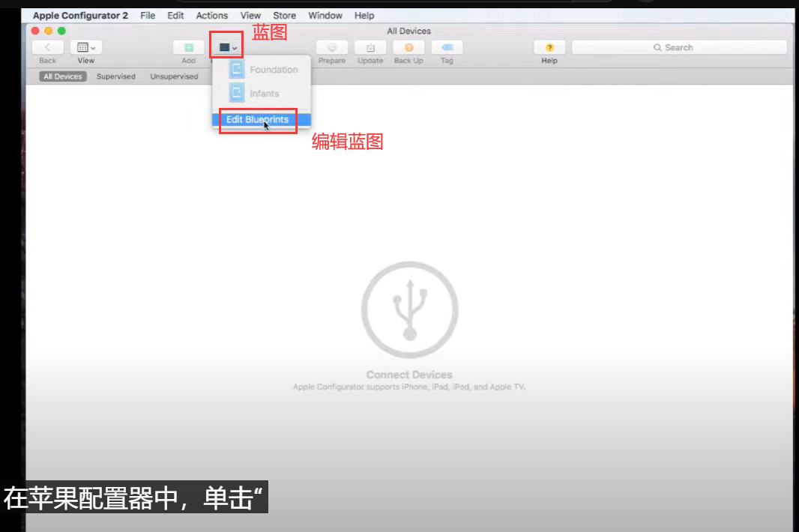The image size is (799, 532).
Task: Click the Connect Devices heading text
Action: click(409, 375)
